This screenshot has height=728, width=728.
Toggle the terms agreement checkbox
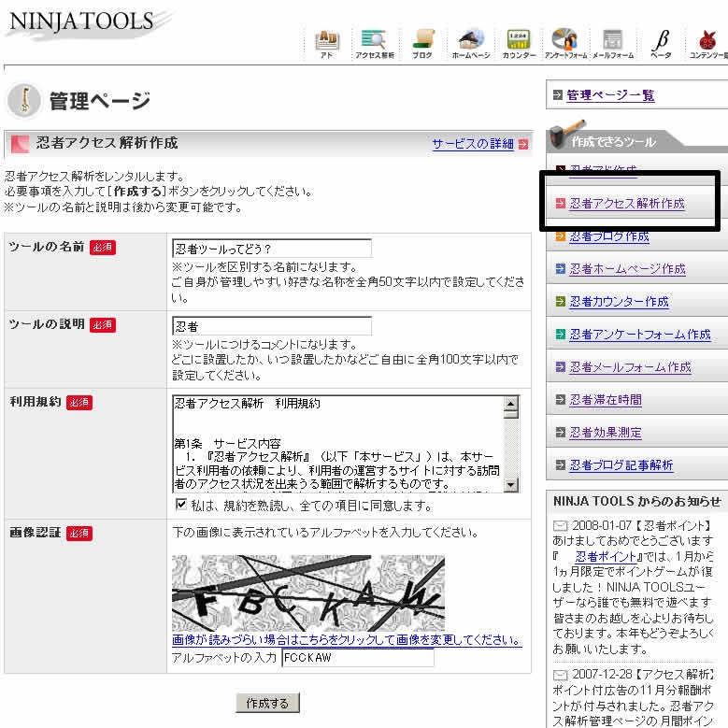point(181,505)
